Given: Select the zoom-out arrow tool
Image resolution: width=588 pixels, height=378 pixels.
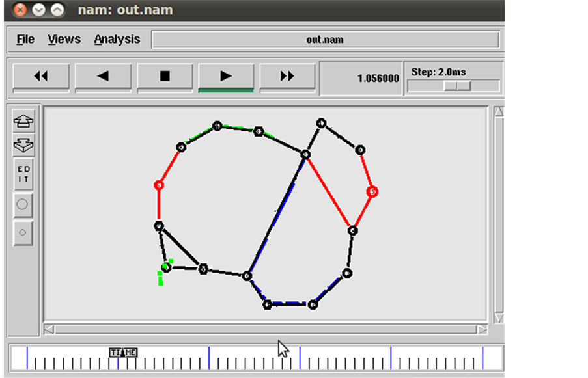Looking at the screenshot, I should 23,146.
